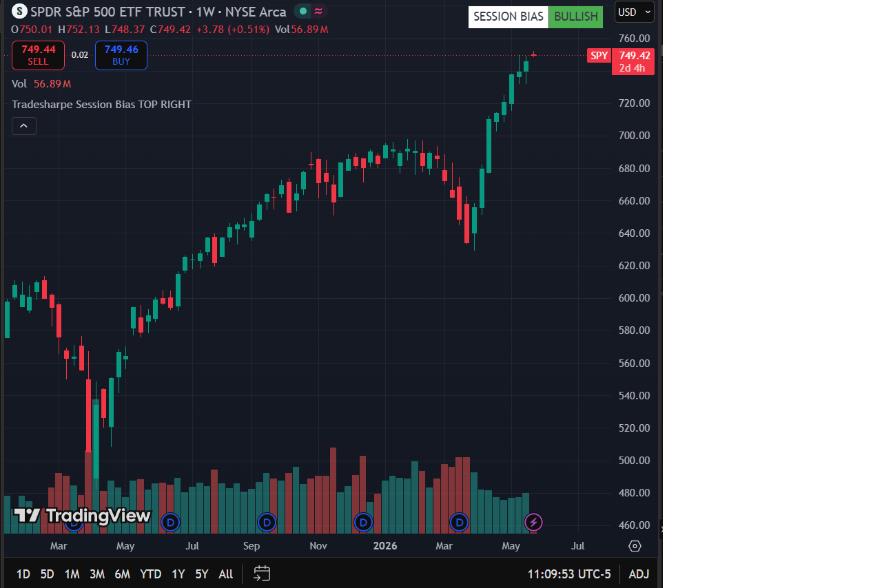Click the Vol 56.89M indicator legend
Screen dimensions: 873x588
tap(41, 83)
